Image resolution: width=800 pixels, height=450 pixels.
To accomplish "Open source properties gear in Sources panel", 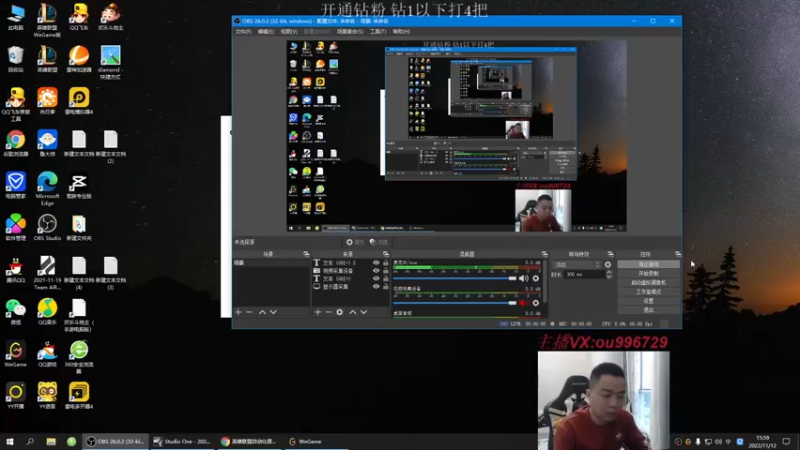I will (x=340, y=313).
